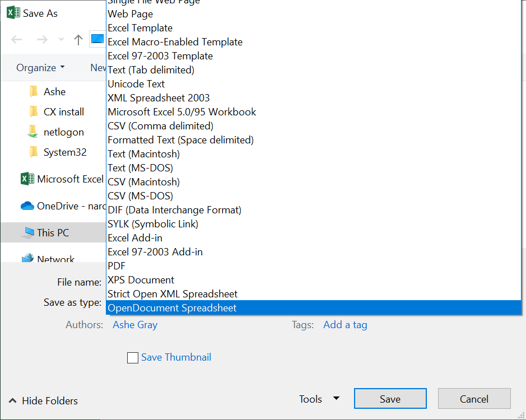Select the OneDrive location
Viewport: 526px width, 420px height.
pyautogui.click(x=63, y=206)
